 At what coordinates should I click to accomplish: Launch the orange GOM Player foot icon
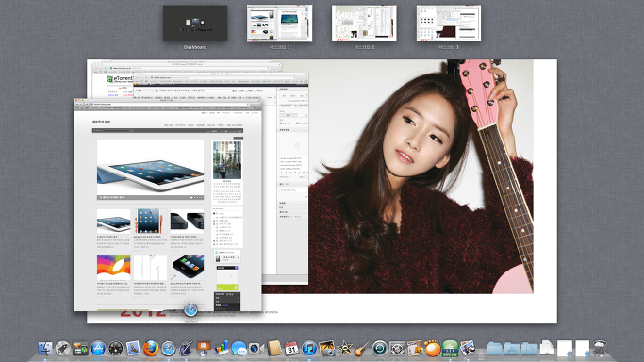click(433, 349)
